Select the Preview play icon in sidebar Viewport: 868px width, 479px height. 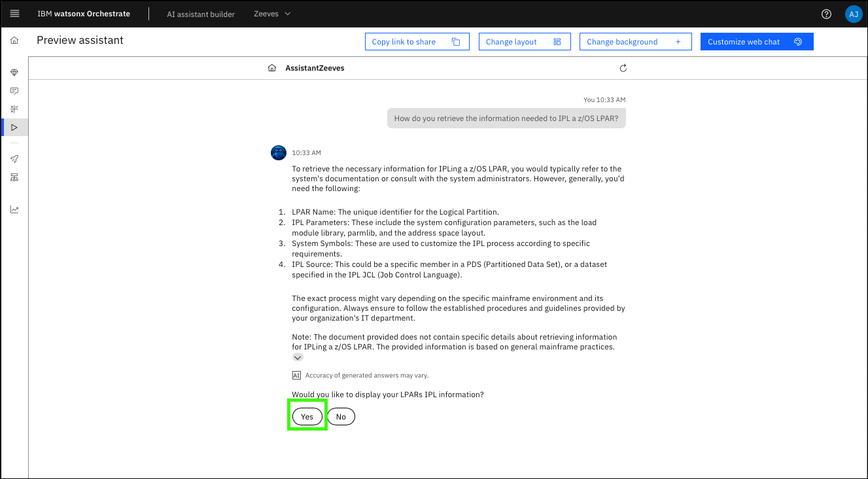14,127
